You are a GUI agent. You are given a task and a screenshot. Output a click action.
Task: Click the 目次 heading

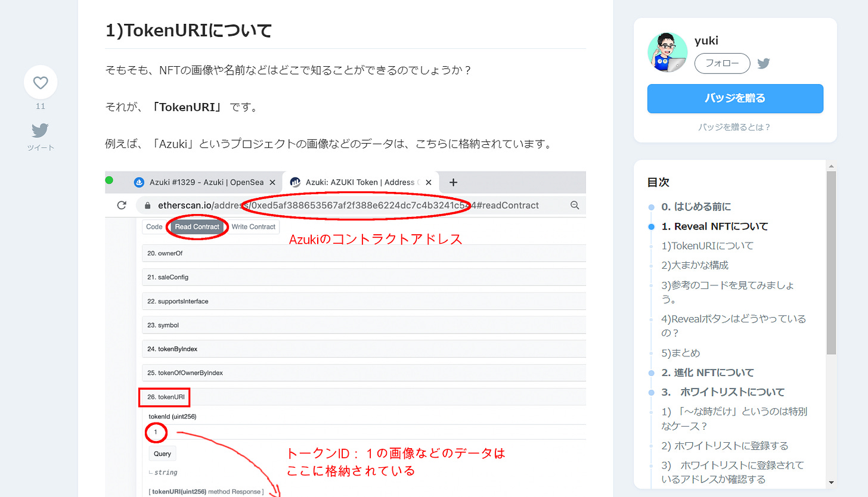(x=658, y=182)
